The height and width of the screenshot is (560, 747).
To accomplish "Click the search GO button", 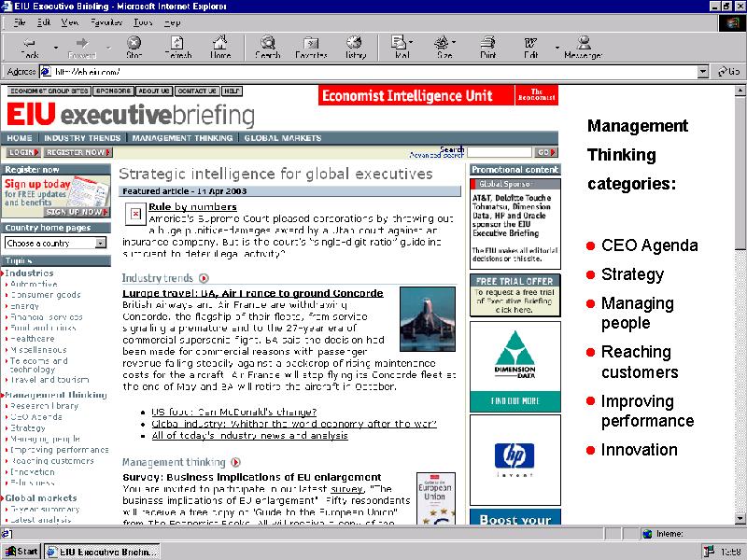I will (x=546, y=152).
